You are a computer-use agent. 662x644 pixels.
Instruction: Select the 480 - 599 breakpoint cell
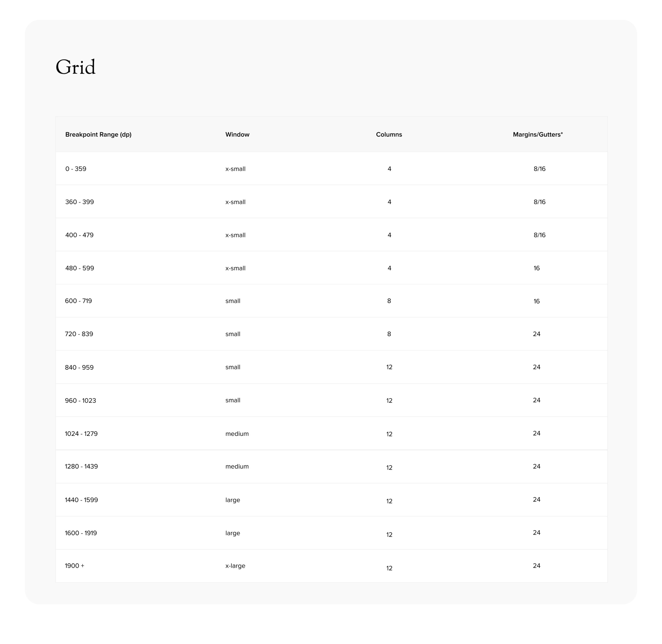(x=79, y=268)
